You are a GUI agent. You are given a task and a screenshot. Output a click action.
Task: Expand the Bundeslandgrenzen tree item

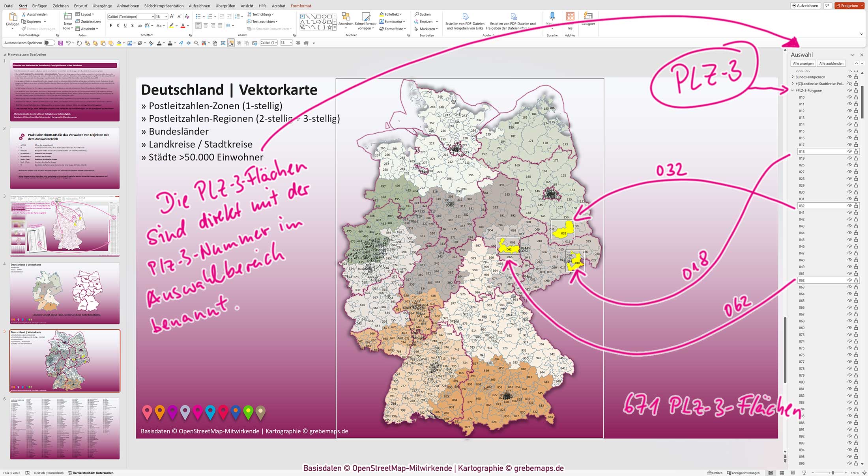tap(792, 77)
